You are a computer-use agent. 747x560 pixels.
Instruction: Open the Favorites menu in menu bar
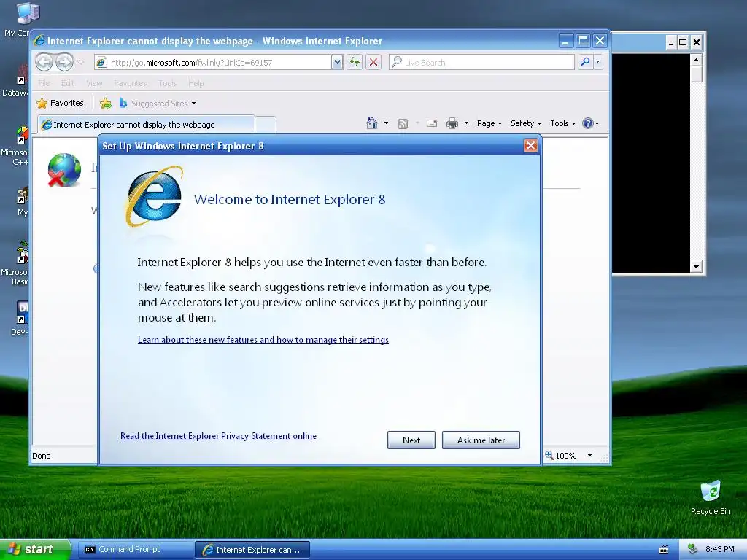click(130, 83)
